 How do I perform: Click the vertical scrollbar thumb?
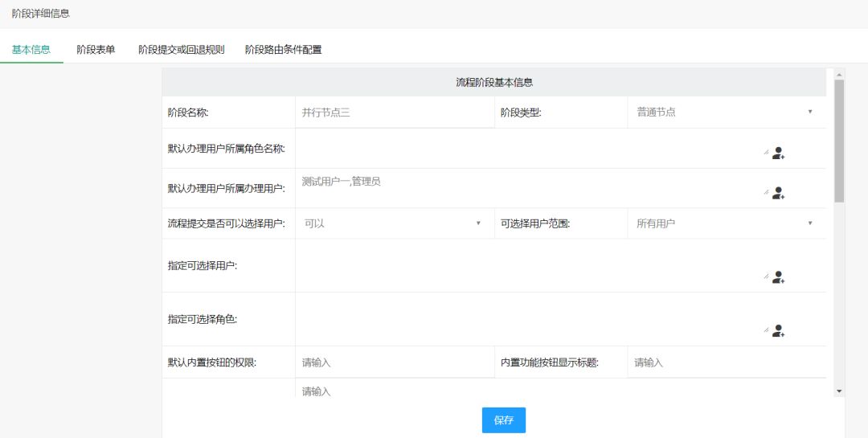coord(839,141)
